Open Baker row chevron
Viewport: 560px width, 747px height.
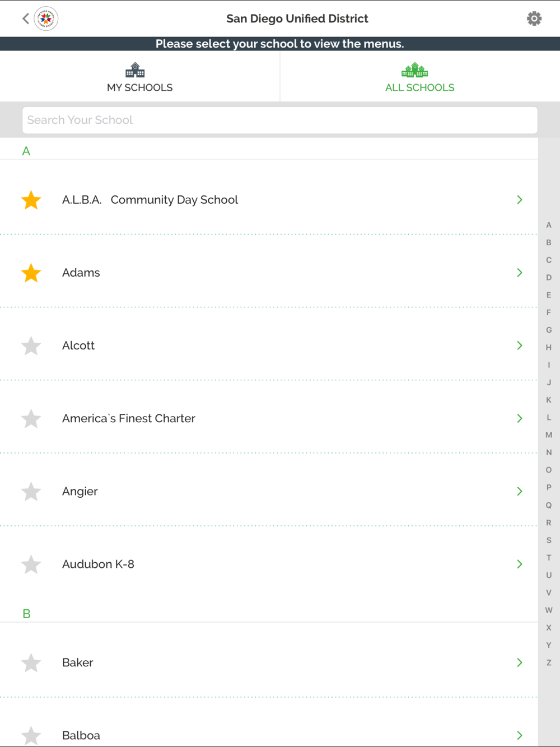click(x=520, y=662)
